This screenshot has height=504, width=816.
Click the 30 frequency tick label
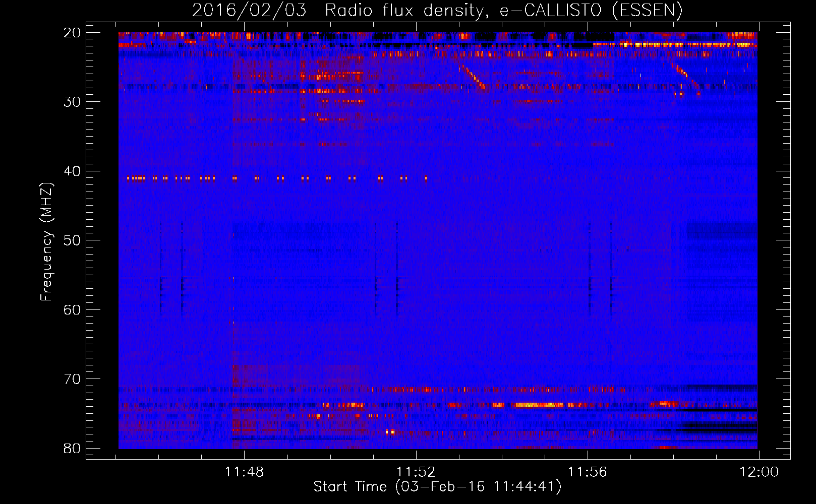click(72, 102)
